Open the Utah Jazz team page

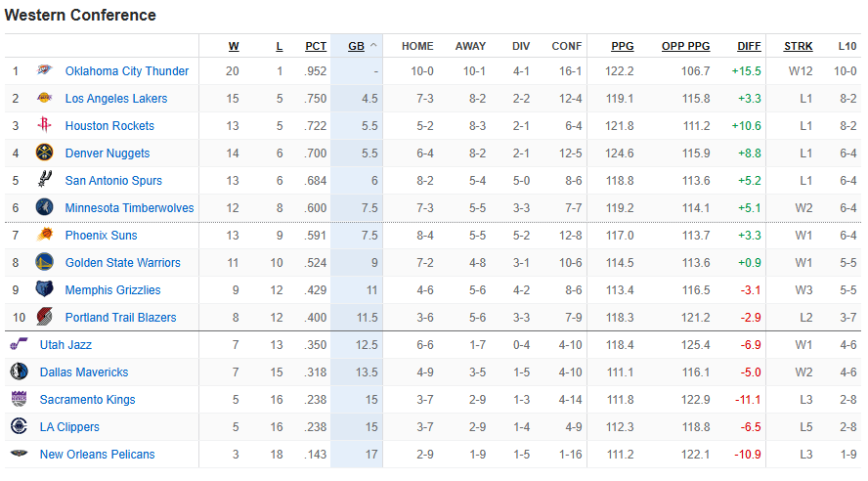(65, 345)
